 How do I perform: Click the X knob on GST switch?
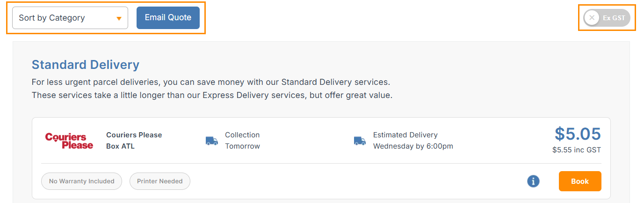[x=592, y=18]
